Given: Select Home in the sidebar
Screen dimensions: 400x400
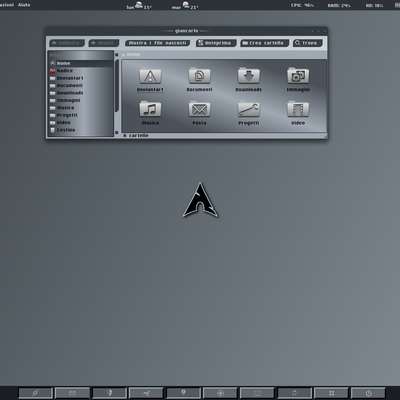Looking at the screenshot, I should [x=81, y=63].
